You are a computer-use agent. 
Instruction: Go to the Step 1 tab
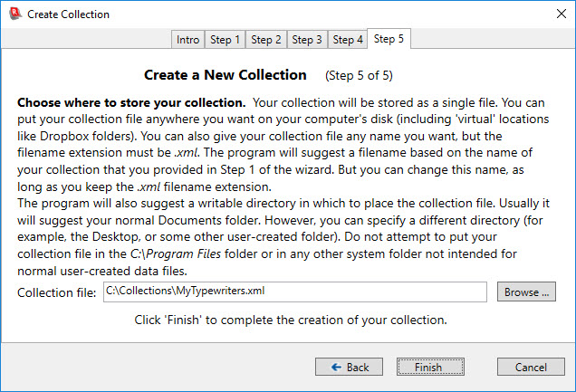[225, 40]
